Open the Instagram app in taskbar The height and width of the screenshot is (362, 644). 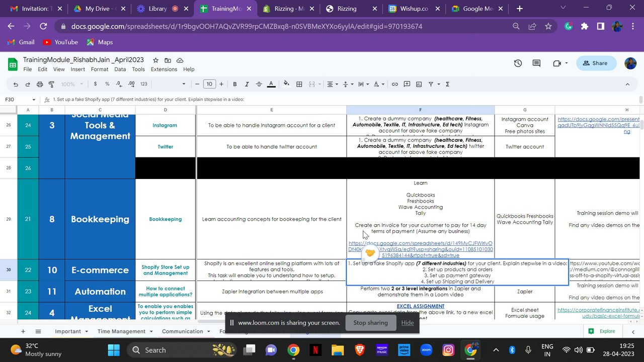click(x=448, y=350)
